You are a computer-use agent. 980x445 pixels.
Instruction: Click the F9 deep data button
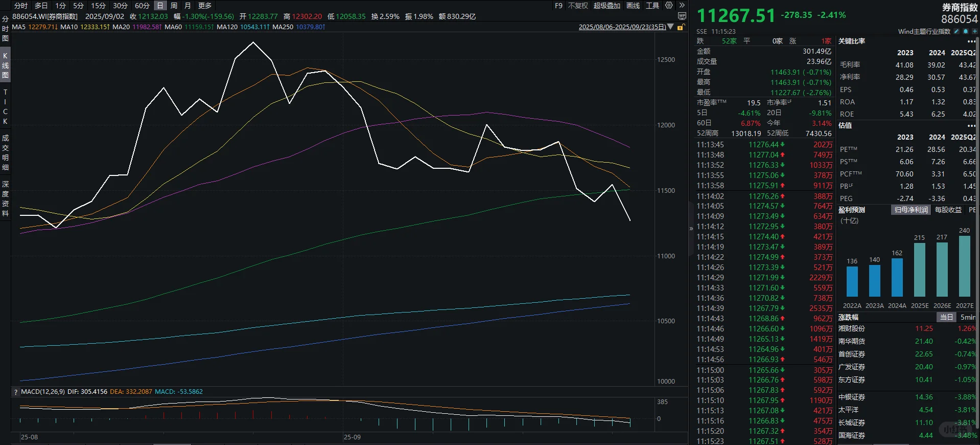point(558,6)
